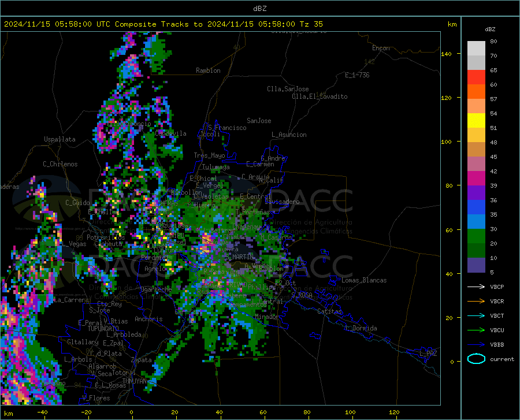Select the gray 65-70 dBZ swatch
Image resolution: width=520 pixels, height=420 pixels.
coord(476,62)
